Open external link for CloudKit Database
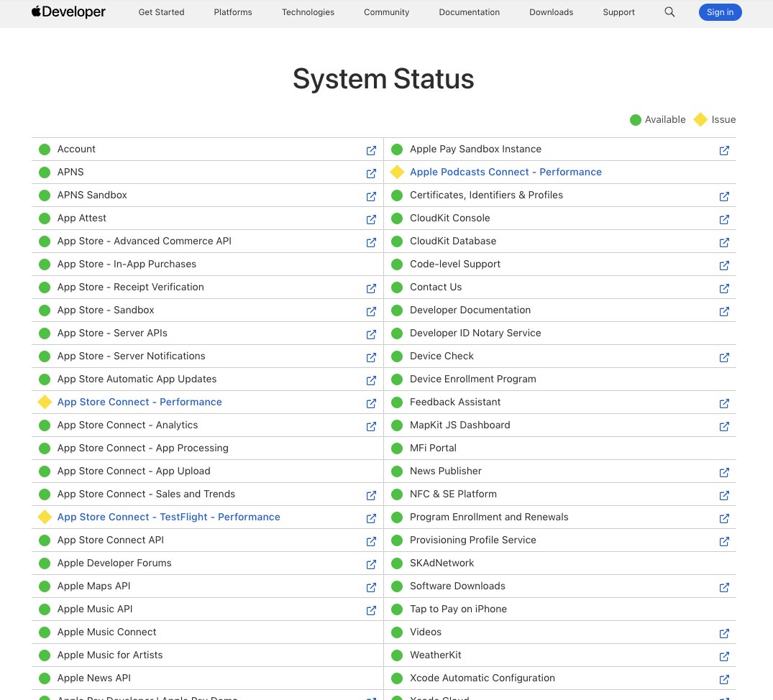This screenshot has height=700, width=773. pos(724,242)
